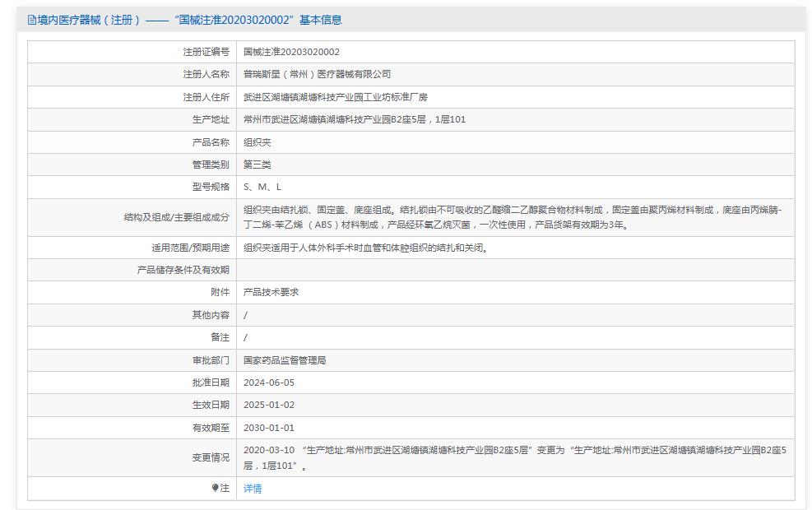Click the label 适用范围/预期用途
This screenshot has height=510, width=812.
(191, 248)
